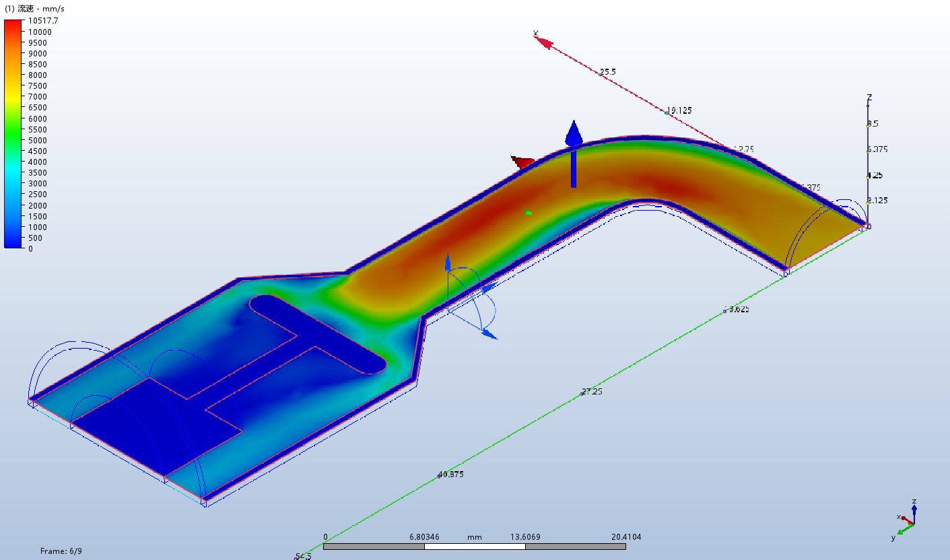The width and height of the screenshot is (950, 560).
Task: Click the maximum legend value 10517.7
Action: click(44, 21)
